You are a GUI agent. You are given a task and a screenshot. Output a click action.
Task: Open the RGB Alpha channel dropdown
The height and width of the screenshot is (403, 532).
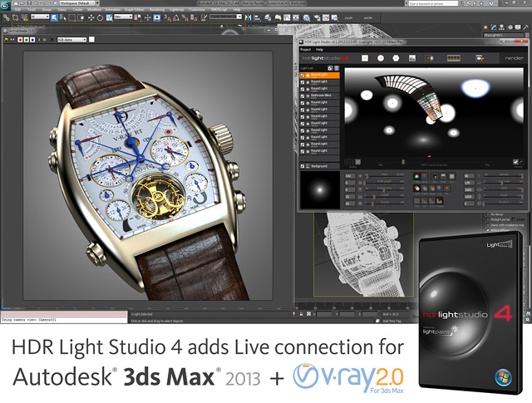click(x=71, y=40)
